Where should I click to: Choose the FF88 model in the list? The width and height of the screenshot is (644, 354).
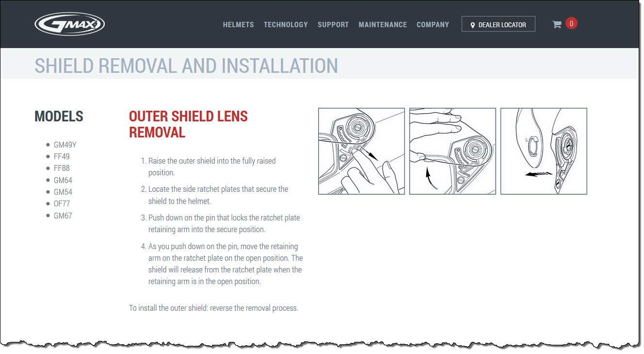pos(62,168)
